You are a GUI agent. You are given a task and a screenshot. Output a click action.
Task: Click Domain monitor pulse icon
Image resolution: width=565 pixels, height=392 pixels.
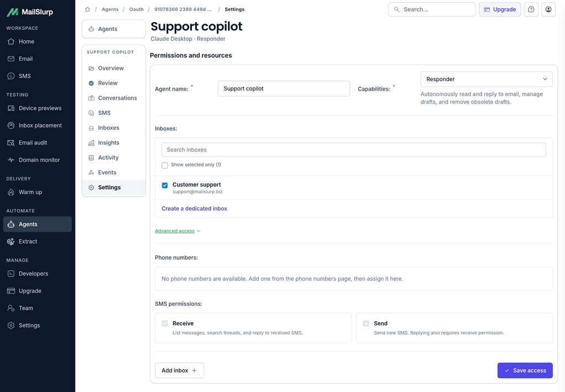click(11, 160)
